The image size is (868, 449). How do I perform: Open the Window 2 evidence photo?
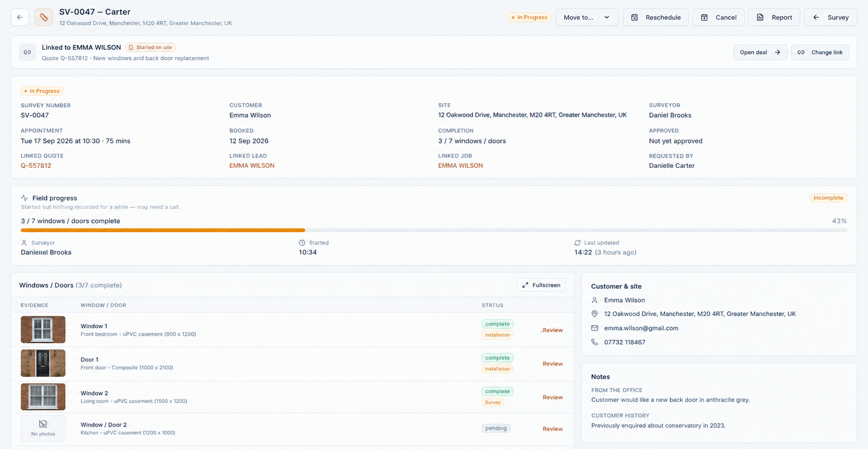[x=43, y=397]
